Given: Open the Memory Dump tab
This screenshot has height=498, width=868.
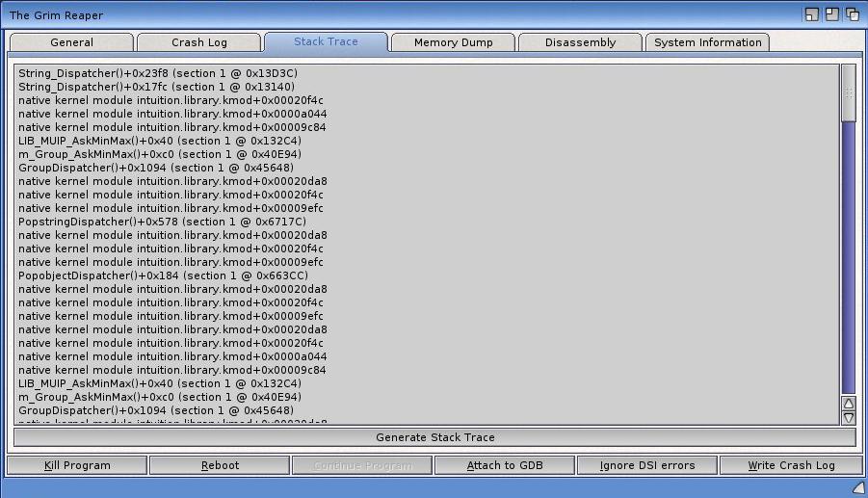Looking at the screenshot, I should click(x=453, y=42).
